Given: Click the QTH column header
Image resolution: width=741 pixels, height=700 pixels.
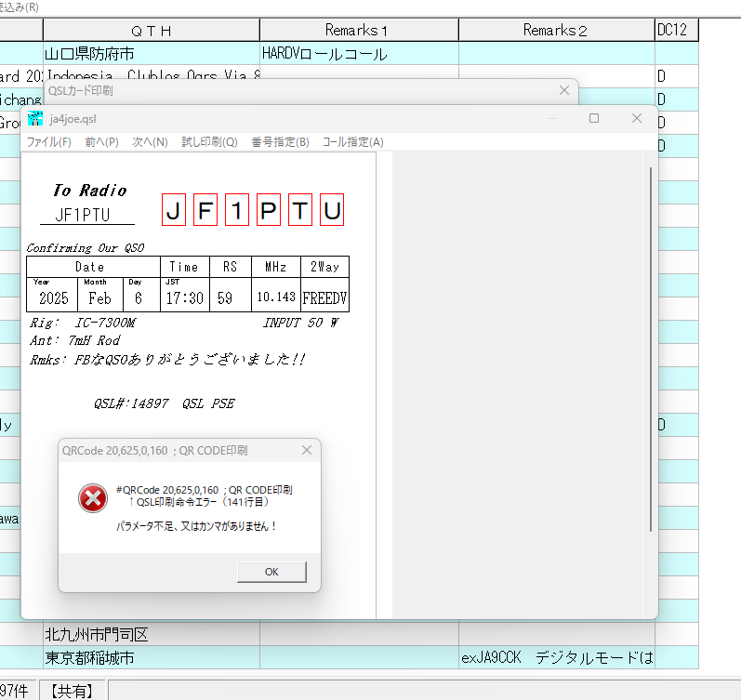Looking at the screenshot, I should click(x=152, y=31).
